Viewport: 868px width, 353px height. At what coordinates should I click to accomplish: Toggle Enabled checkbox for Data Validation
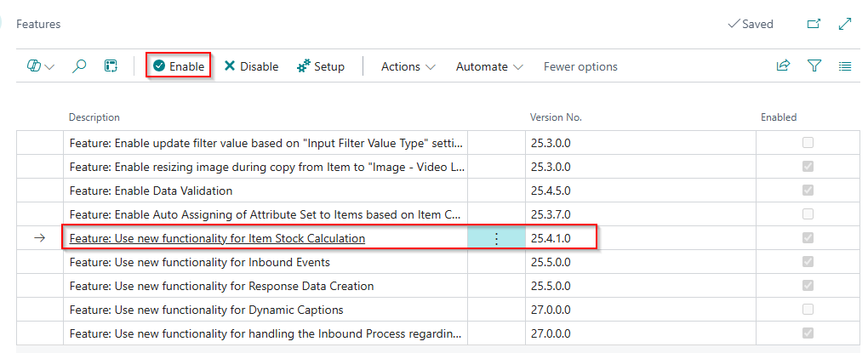(x=808, y=191)
